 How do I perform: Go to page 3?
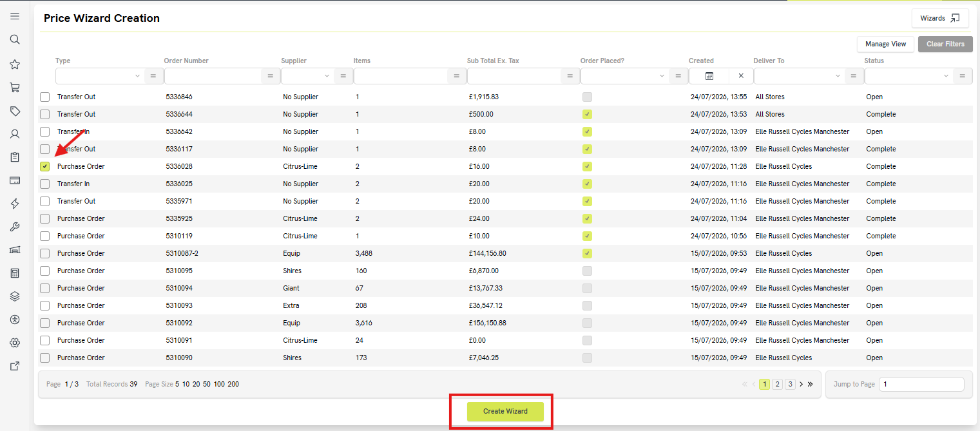tap(790, 384)
